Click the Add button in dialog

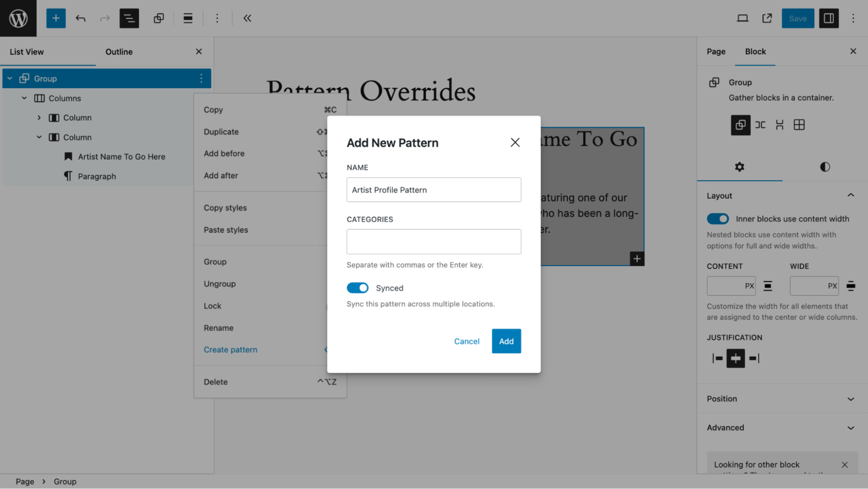pos(506,341)
